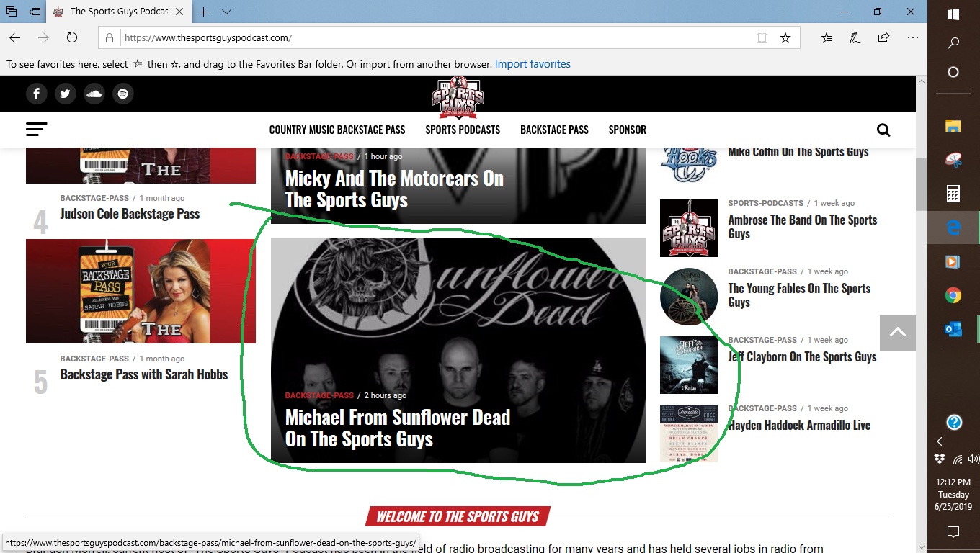Click the Welcome To The Sports Guys banner
This screenshot has width=980, height=553.
[458, 517]
